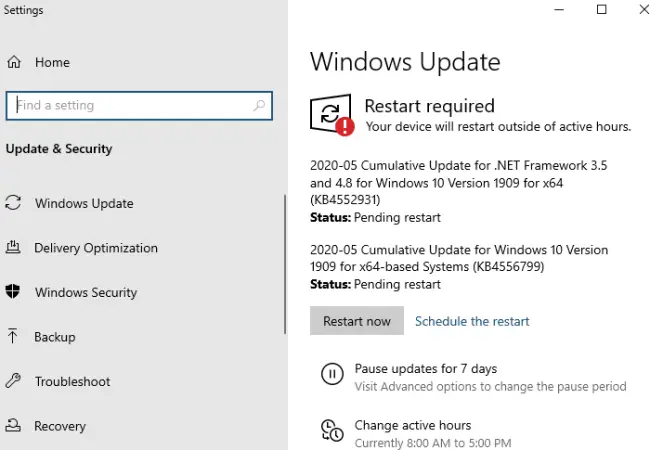Minimize the Settings window
This screenshot has height=450, width=650.
559,10
